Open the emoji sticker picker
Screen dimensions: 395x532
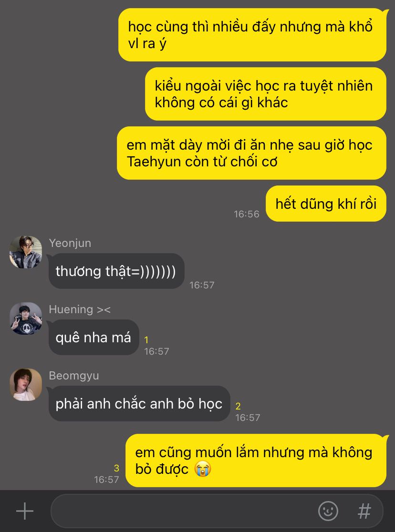tap(328, 511)
